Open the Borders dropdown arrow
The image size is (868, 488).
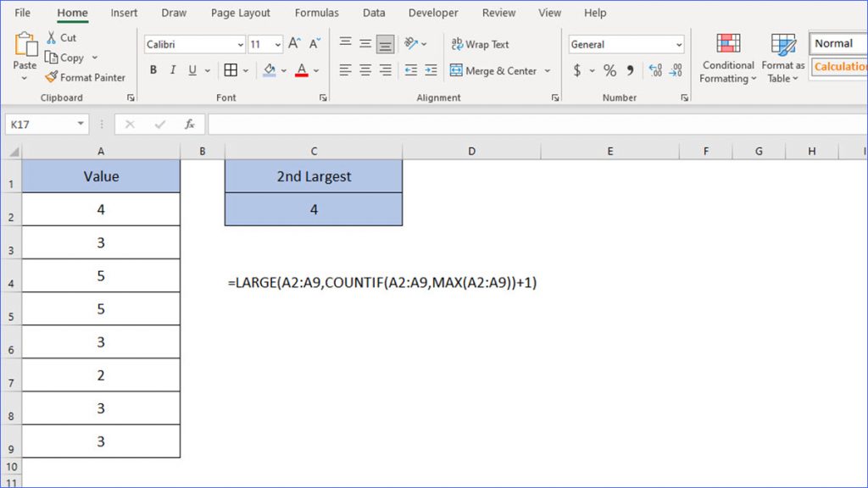[245, 70]
